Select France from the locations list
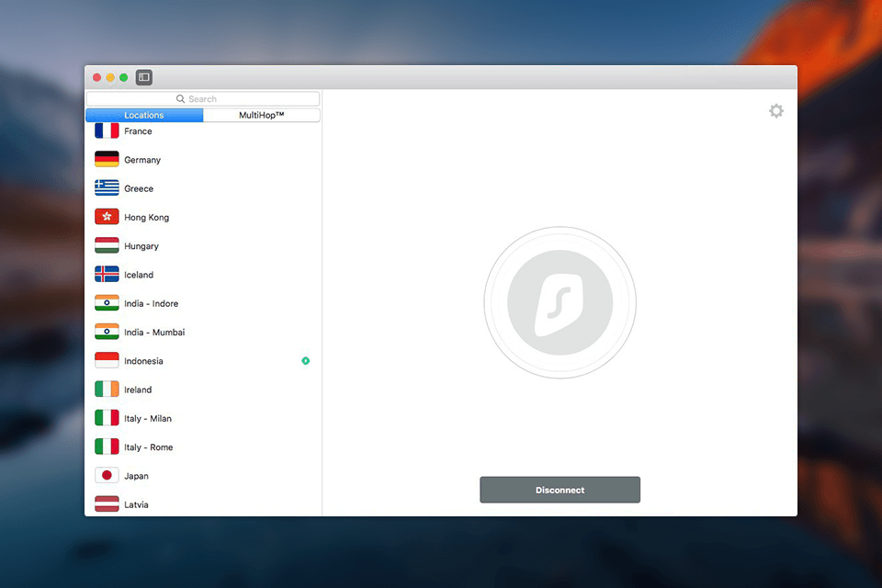The image size is (882, 588). [x=203, y=131]
